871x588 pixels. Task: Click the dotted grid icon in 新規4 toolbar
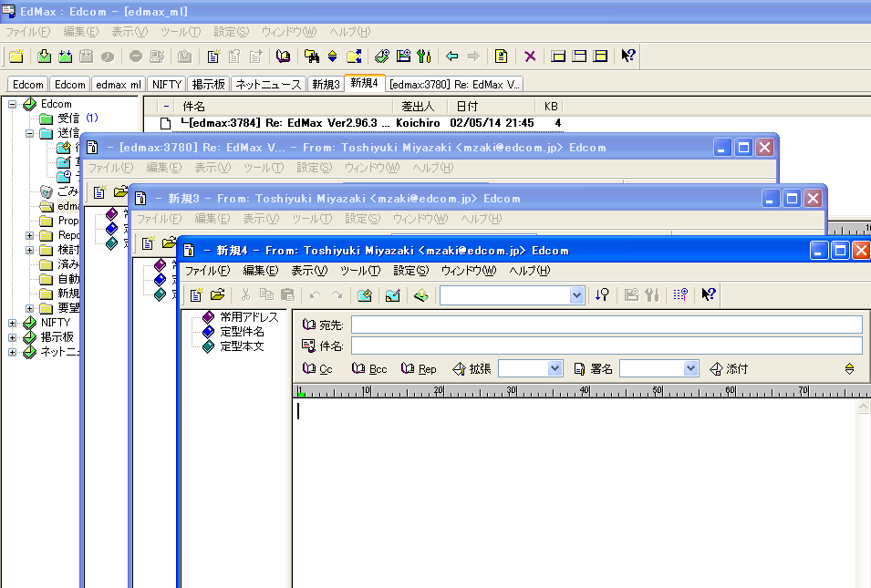680,294
